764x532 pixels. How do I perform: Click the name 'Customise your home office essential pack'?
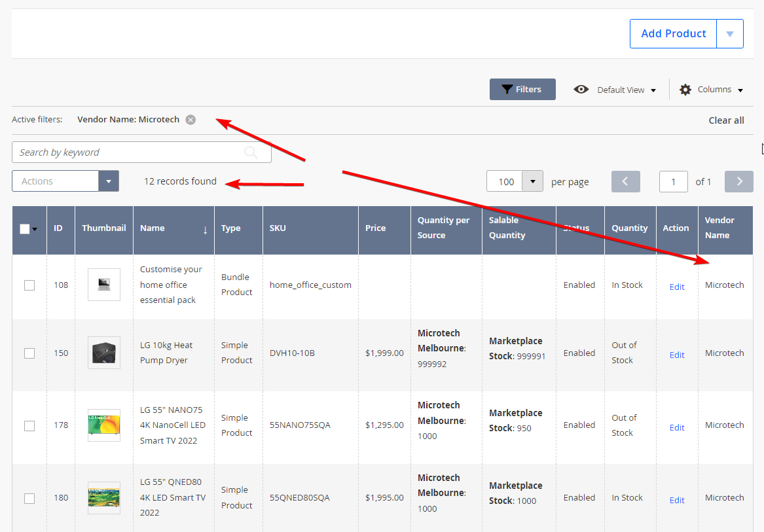click(171, 285)
